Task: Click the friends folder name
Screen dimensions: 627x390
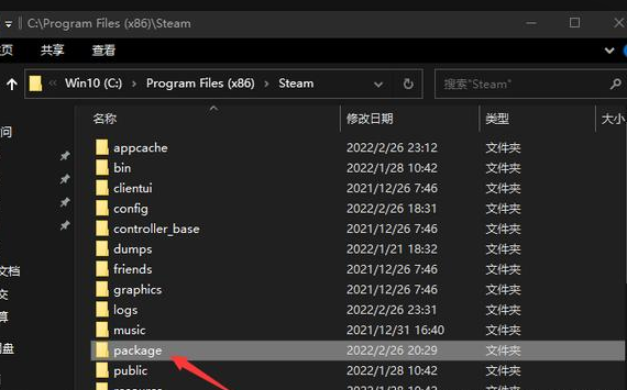Action: (x=132, y=269)
